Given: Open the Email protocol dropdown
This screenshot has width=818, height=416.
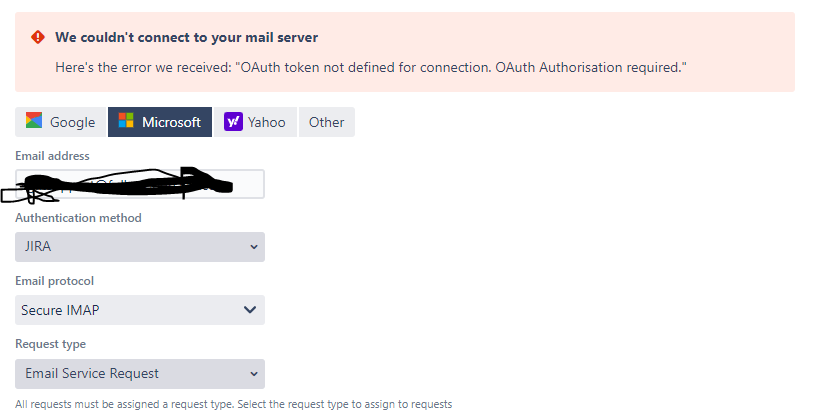Looking at the screenshot, I should click(x=140, y=310).
